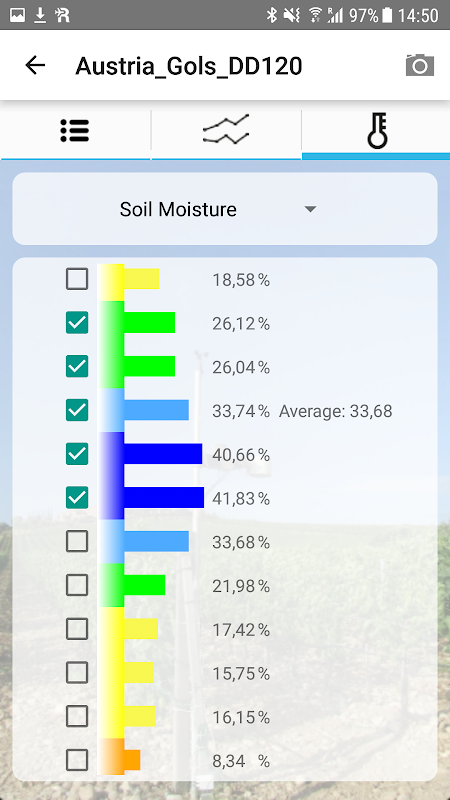Switch to the list view tab
This screenshot has height=800, width=450.
tap(75, 131)
